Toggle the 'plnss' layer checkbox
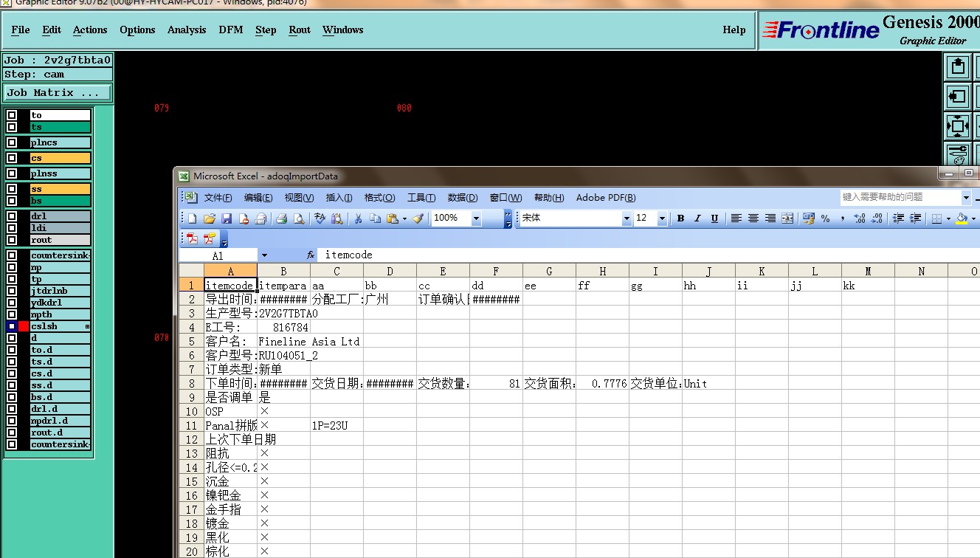 point(12,173)
